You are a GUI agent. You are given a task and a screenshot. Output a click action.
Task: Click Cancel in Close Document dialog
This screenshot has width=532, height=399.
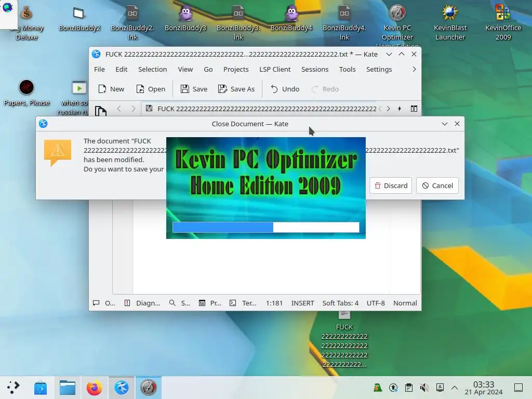[437, 185]
